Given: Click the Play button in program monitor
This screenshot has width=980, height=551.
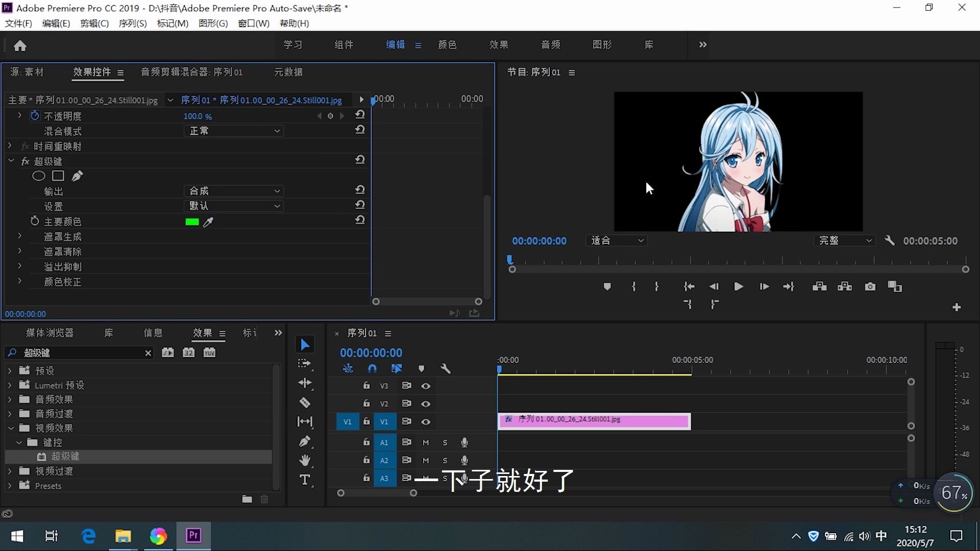Looking at the screenshot, I should pos(739,287).
